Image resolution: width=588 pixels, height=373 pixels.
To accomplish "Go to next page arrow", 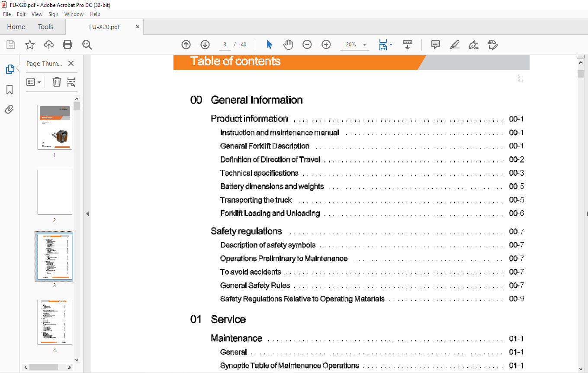I will pos(205,45).
